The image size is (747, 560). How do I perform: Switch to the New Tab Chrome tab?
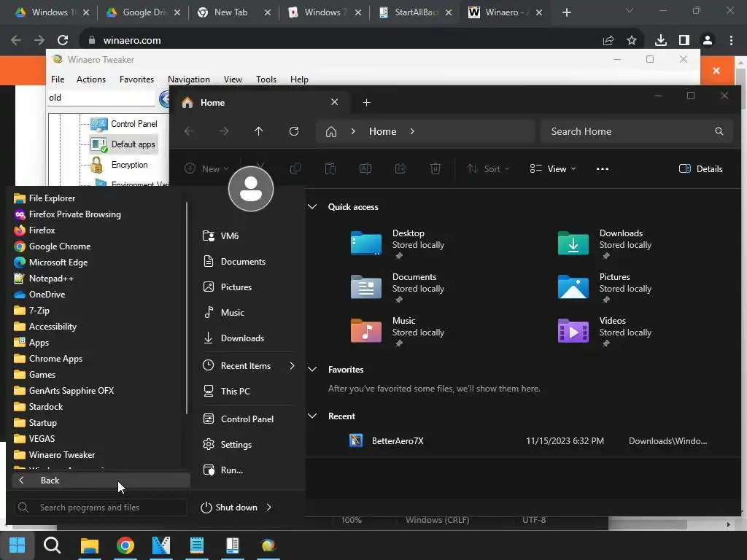235,12
